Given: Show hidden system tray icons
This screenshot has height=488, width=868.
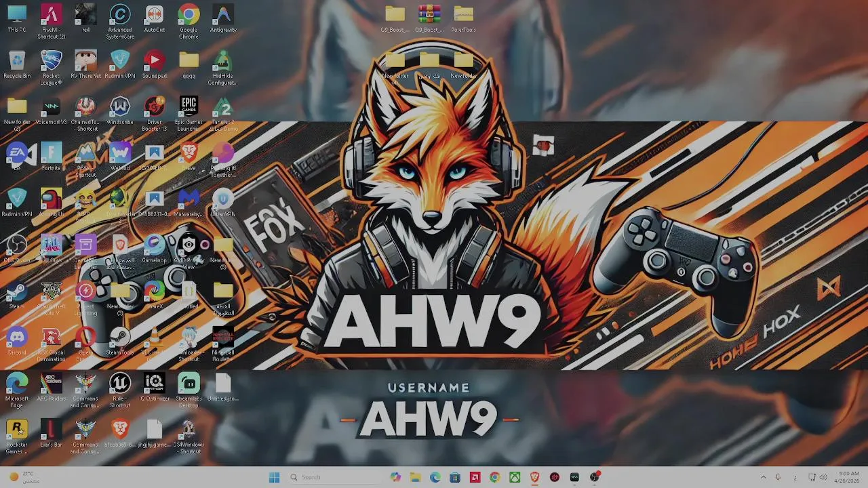Looking at the screenshot, I should [x=763, y=477].
